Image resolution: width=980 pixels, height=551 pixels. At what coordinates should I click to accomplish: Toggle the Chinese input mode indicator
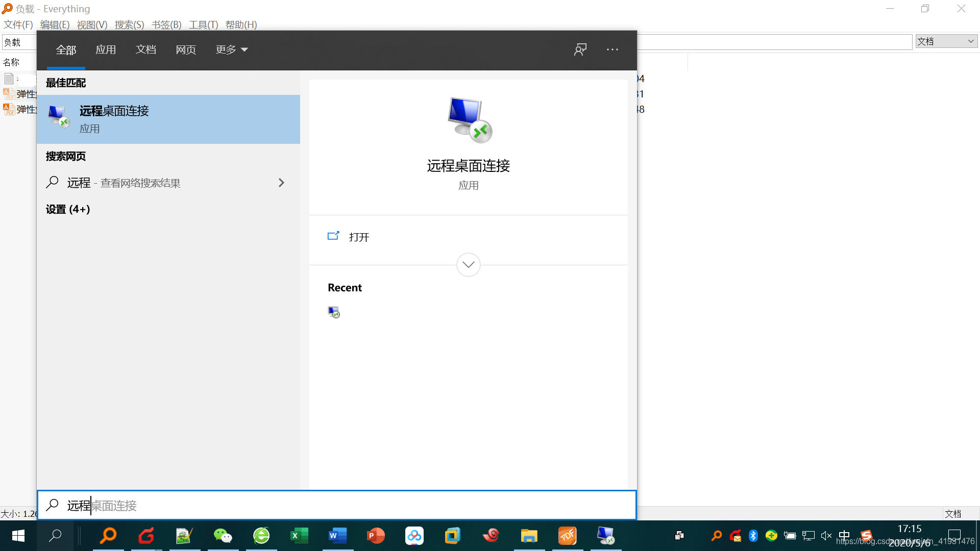tap(844, 535)
